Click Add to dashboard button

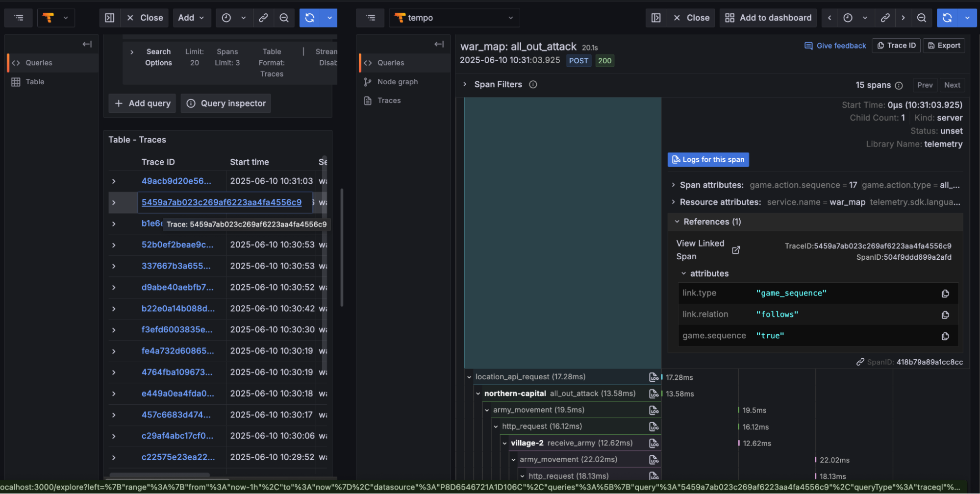[768, 18]
